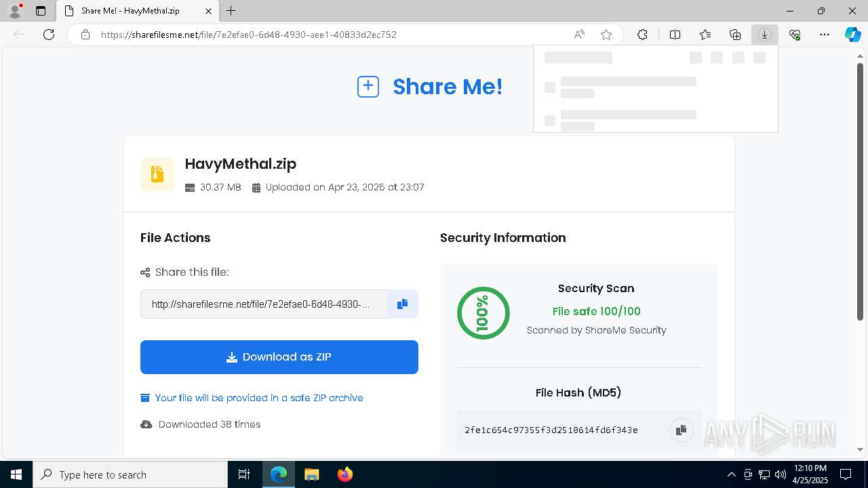Select the Uploaded on Apr 23, 2025 text

click(x=344, y=188)
